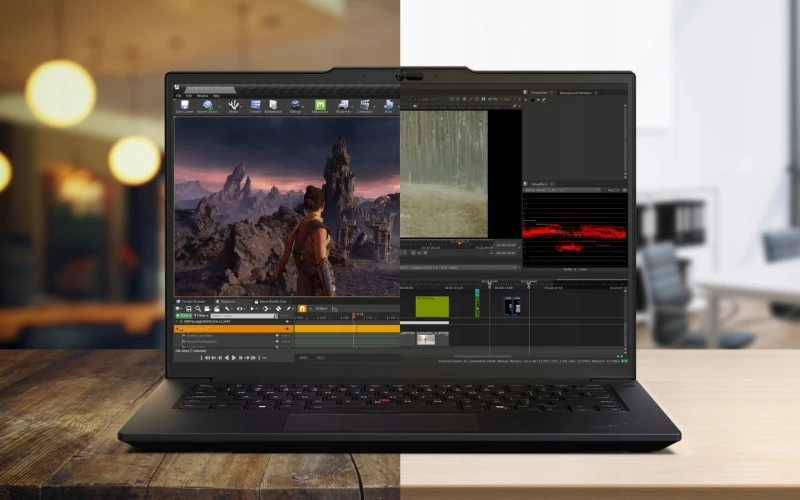Open the Modes tool icon

tap(234, 104)
